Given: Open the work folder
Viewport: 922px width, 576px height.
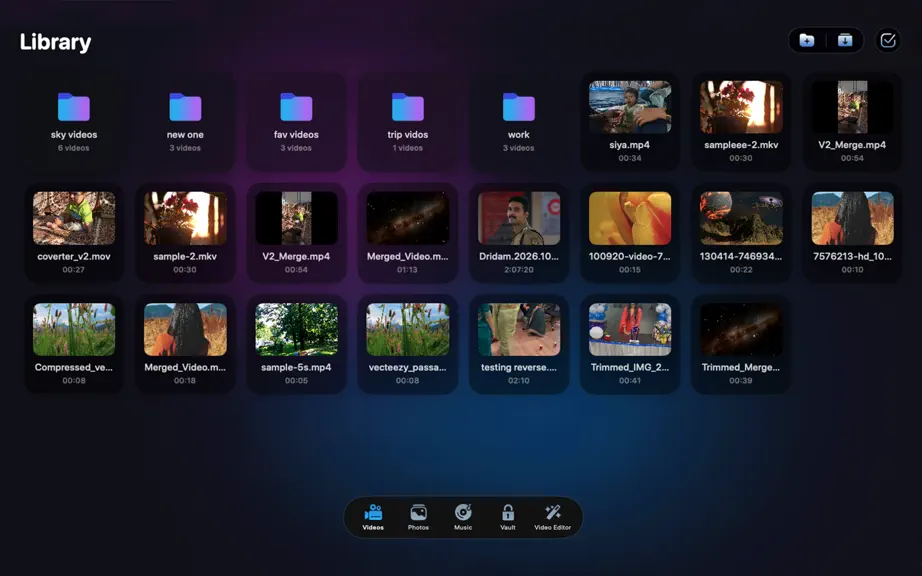Looking at the screenshot, I should (x=519, y=122).
